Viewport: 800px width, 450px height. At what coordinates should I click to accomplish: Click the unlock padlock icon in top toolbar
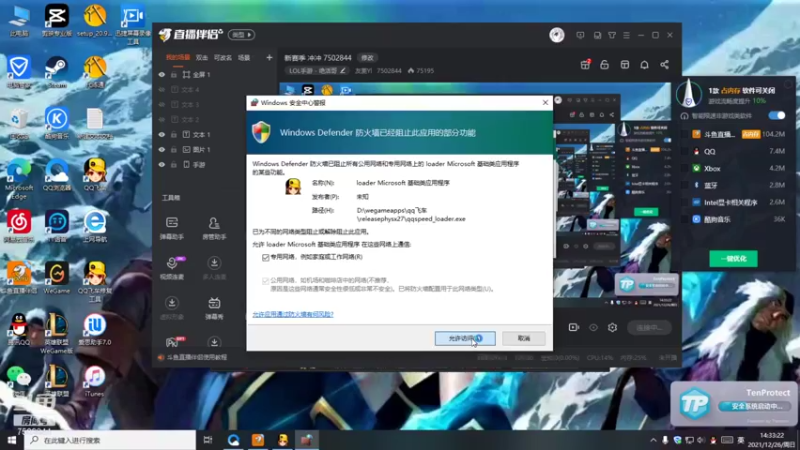pyautogui.click(x=605, y=65)
